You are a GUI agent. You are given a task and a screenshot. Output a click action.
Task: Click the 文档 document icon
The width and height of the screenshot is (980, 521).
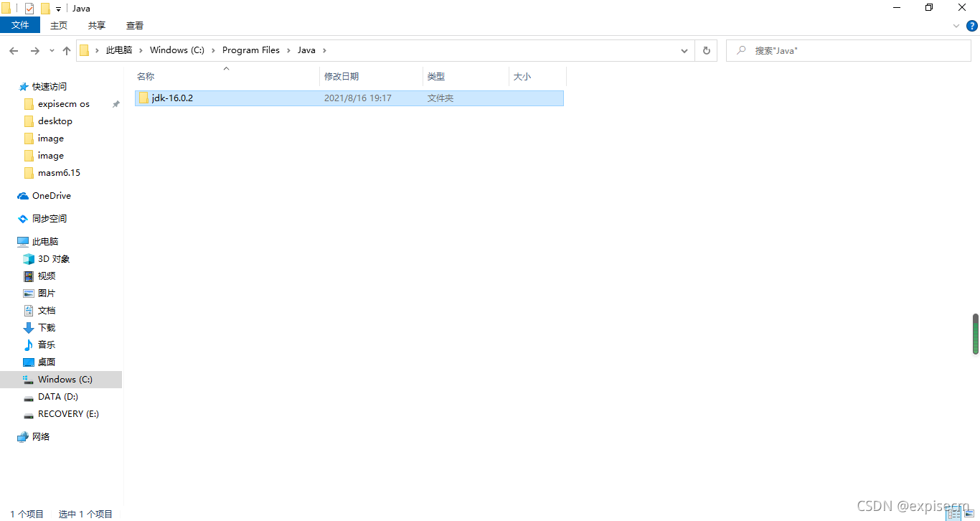[29, 311]
